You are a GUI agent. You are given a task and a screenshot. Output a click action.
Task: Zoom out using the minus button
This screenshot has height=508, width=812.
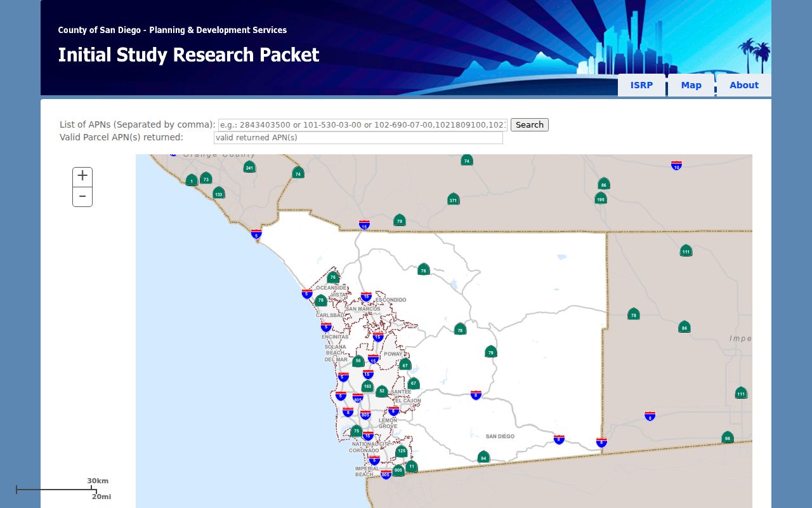(x=82, y=197)
